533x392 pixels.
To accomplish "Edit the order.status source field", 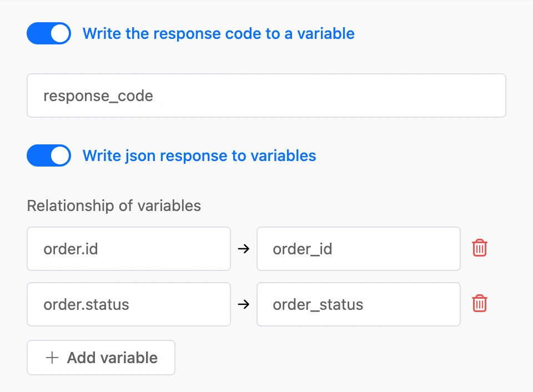I will coord(129,304).
